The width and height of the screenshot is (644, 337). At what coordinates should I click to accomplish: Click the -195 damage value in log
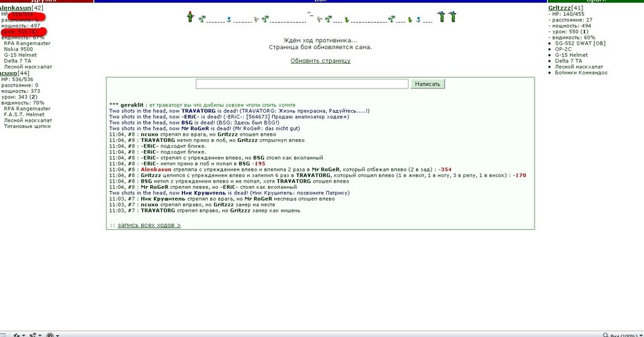(x=258, y=163)
